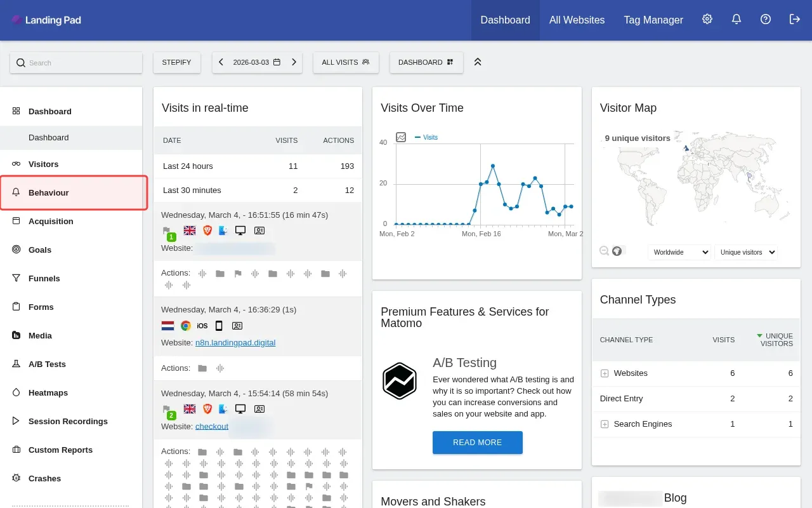The image size is (812, 508).
Task: Open Tag Manager from top menu
Action: (653, 20)
